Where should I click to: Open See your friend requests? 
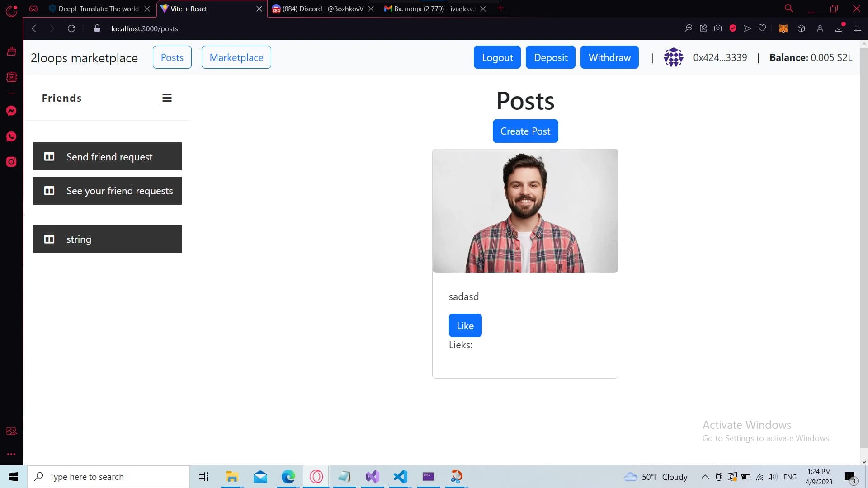pyautogui.click(x=107, y=191)
